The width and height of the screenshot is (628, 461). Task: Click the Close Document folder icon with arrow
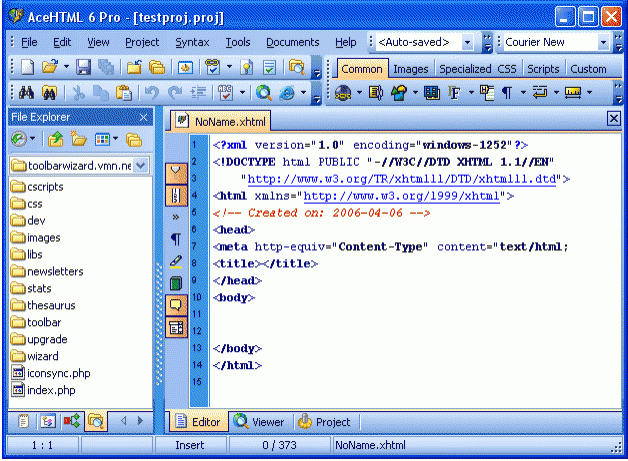click(x=134, y=67)
